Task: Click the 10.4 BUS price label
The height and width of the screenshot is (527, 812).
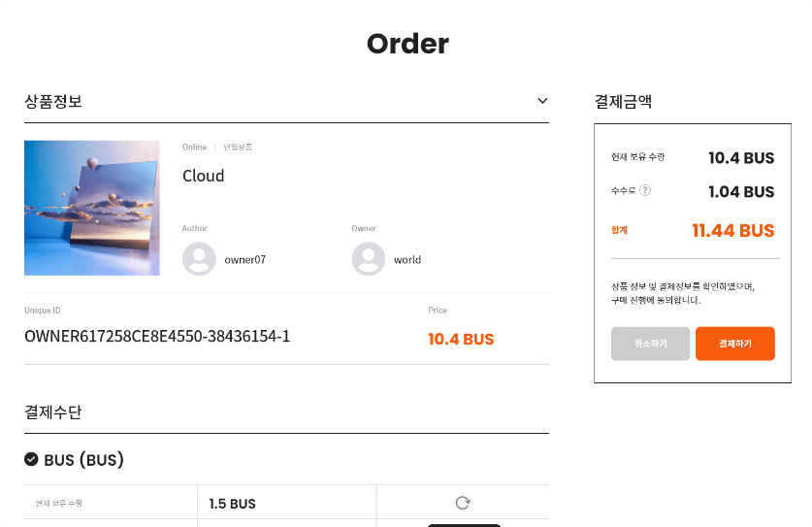Action: (x=461, y=339)
